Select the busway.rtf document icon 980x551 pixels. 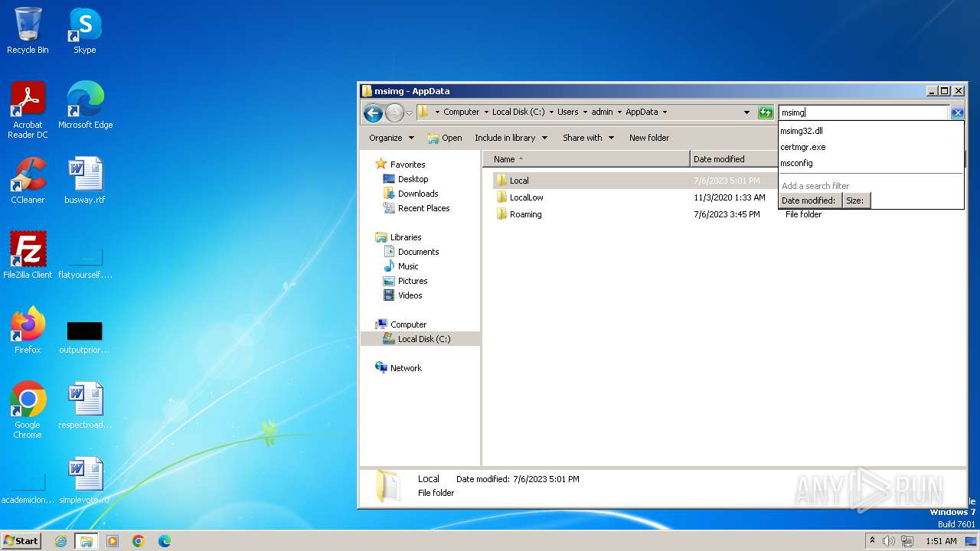tap(85, 180)
